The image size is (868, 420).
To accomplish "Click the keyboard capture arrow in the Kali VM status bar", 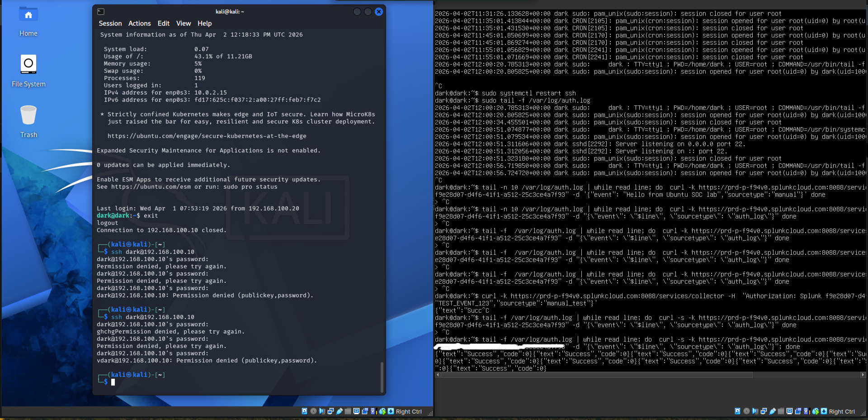I will click(391, 411).
